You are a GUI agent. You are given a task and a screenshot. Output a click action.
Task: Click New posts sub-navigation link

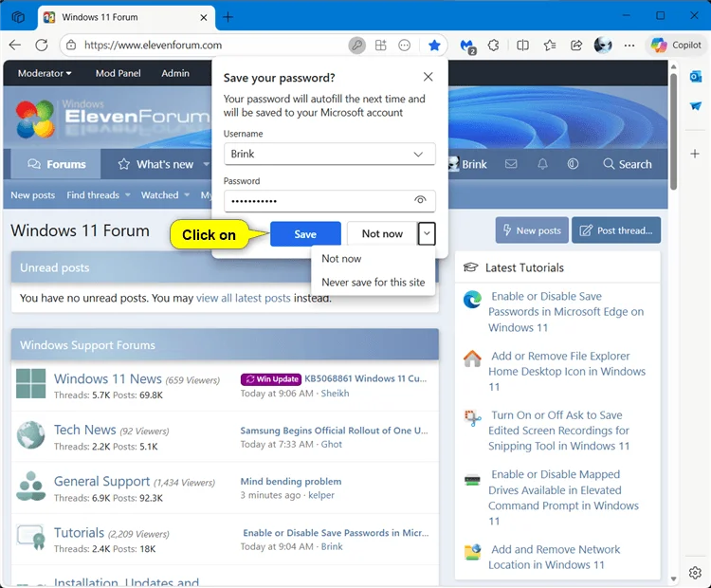tap(32, 195)
